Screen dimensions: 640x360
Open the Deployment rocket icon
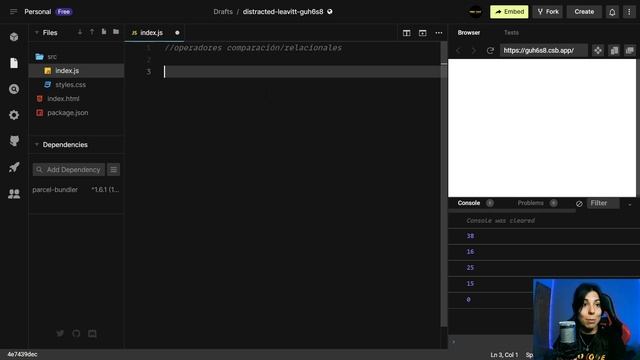pyautogui.click(x=14, y=167)
